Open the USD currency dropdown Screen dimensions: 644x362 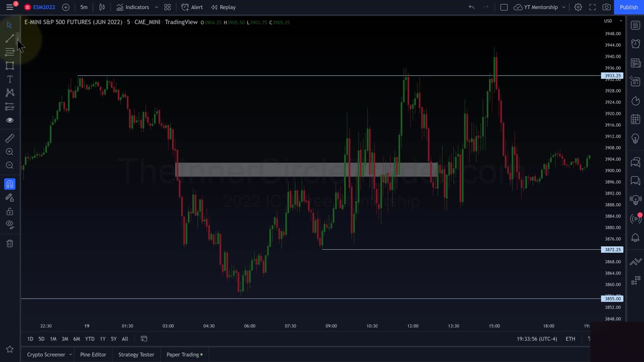tap(613, 21)
